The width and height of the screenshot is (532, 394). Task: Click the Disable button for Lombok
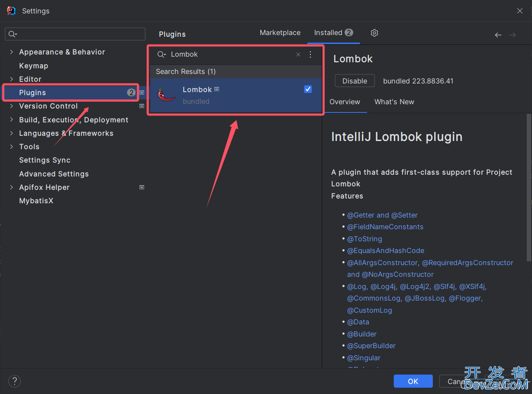[x=355, y=81]
